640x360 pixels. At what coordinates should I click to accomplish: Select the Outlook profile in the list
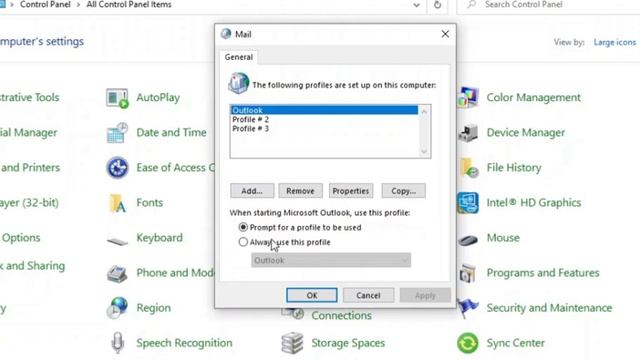[324, 110]
